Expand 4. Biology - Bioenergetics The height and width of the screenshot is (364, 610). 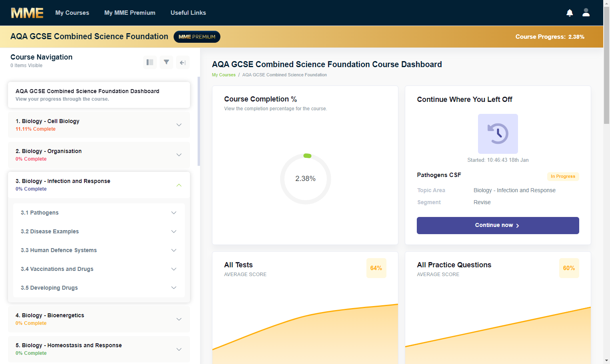click(99, 319)
